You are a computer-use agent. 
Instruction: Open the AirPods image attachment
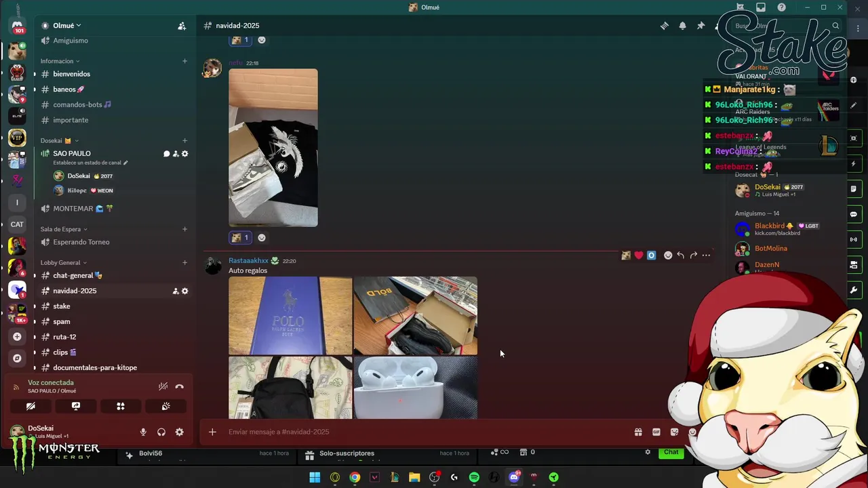[415, 388]
